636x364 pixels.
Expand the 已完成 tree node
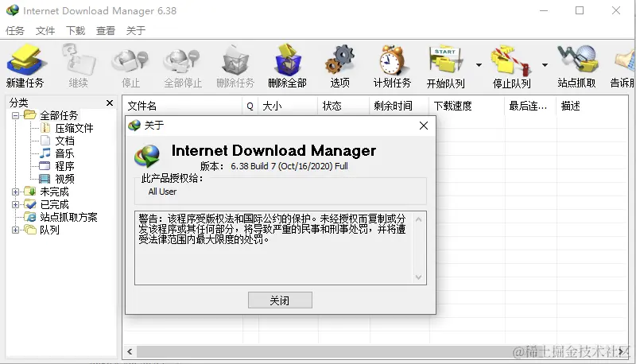click(15, 204)
